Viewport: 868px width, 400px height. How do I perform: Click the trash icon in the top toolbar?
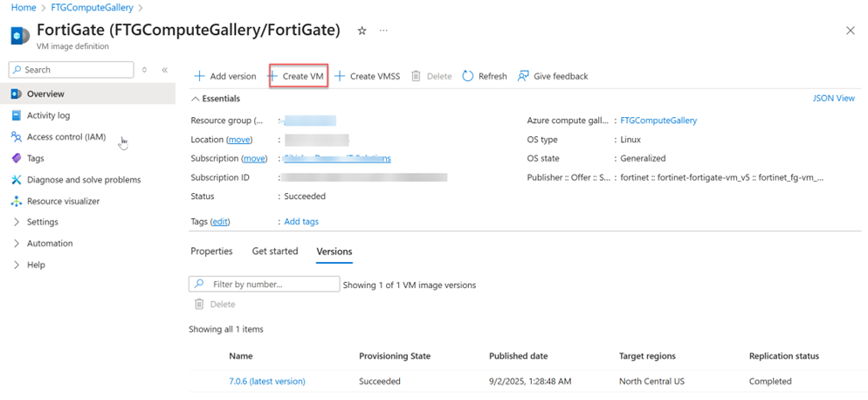pyautogui.click(x=417, y=76)
